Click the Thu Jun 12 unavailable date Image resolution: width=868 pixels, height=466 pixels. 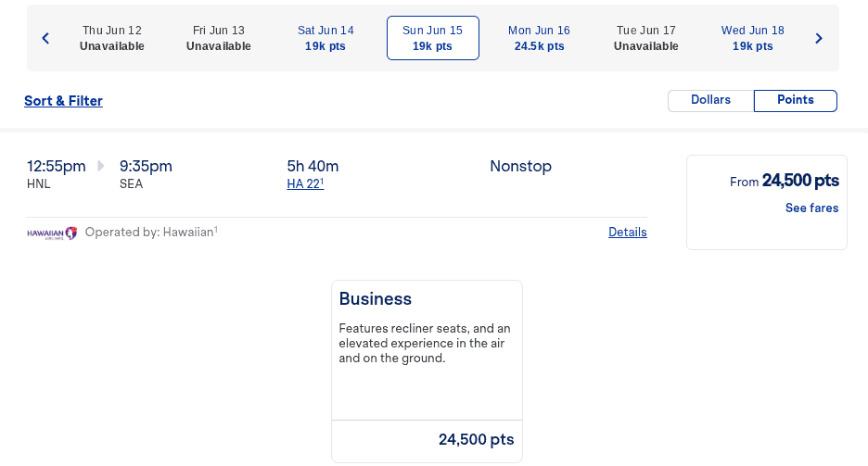click(111, 38)
